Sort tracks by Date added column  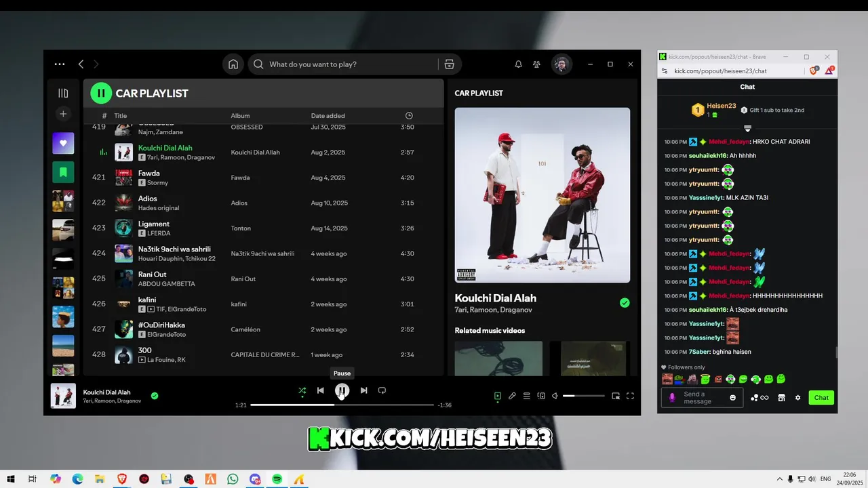(x=328, y=116)
